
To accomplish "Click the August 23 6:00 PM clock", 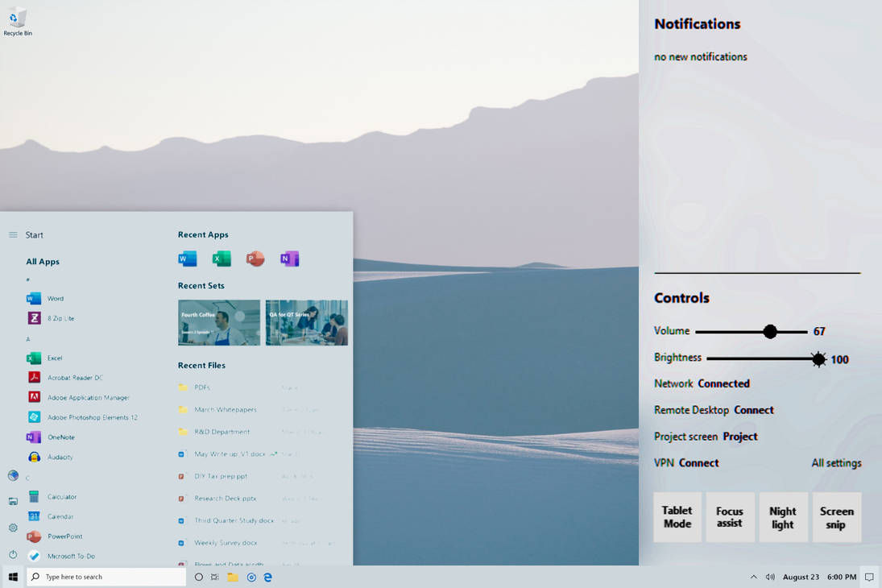I will coord(819,577).
